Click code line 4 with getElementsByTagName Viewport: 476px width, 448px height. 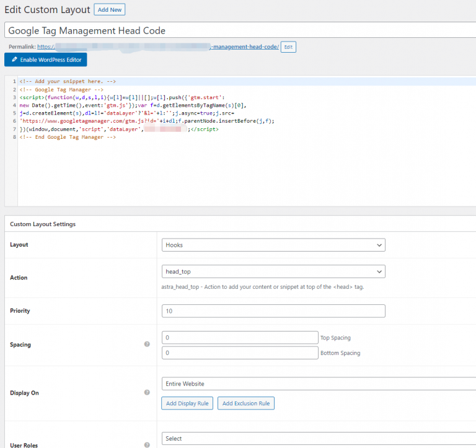point(133,105)
